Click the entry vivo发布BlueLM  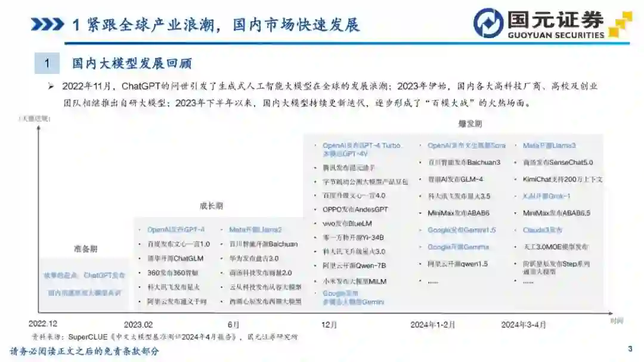pos(347,224)
